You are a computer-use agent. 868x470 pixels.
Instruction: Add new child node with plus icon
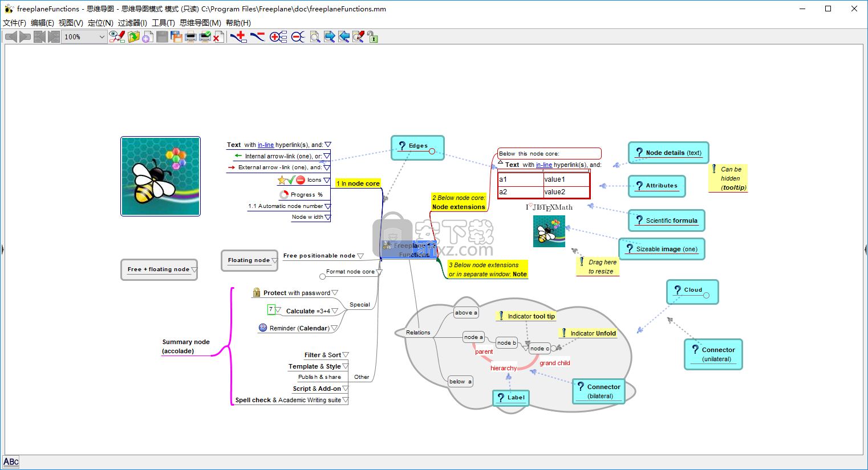point(238,37)
